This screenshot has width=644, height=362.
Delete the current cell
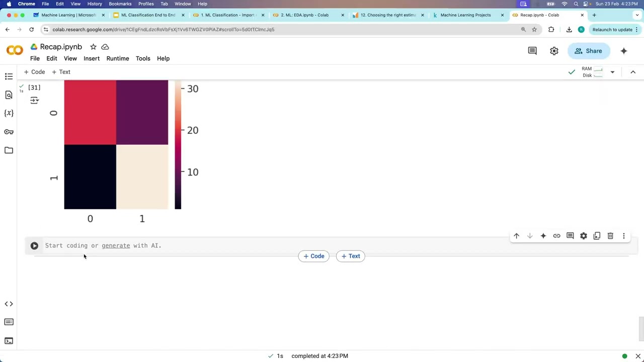tap(610, 236)
